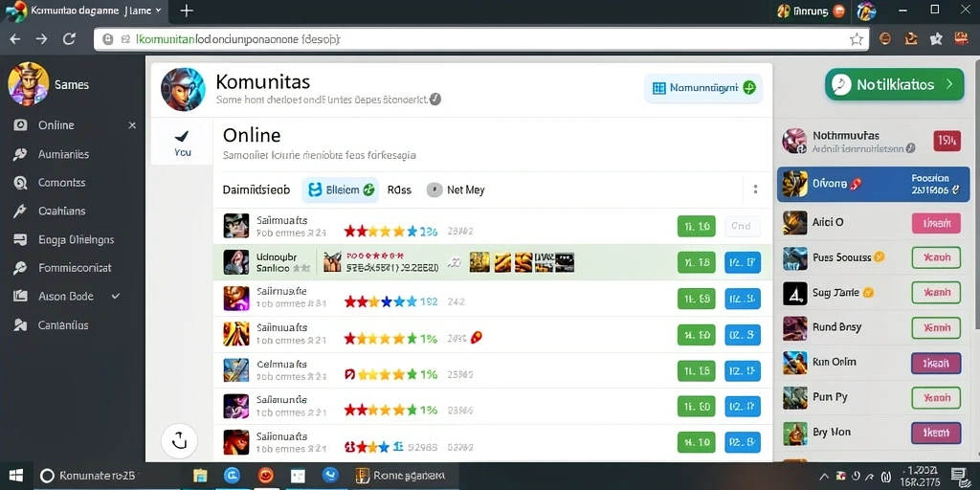Toggle the checkmark next to Auson Bode
Image resolution: width=980 pixels, height=490 pixels.
tap(115, 297)
